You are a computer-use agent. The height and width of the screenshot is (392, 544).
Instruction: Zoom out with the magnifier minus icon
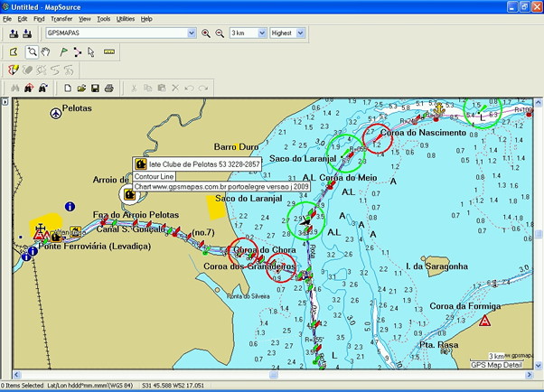click(x=219, y=33)
